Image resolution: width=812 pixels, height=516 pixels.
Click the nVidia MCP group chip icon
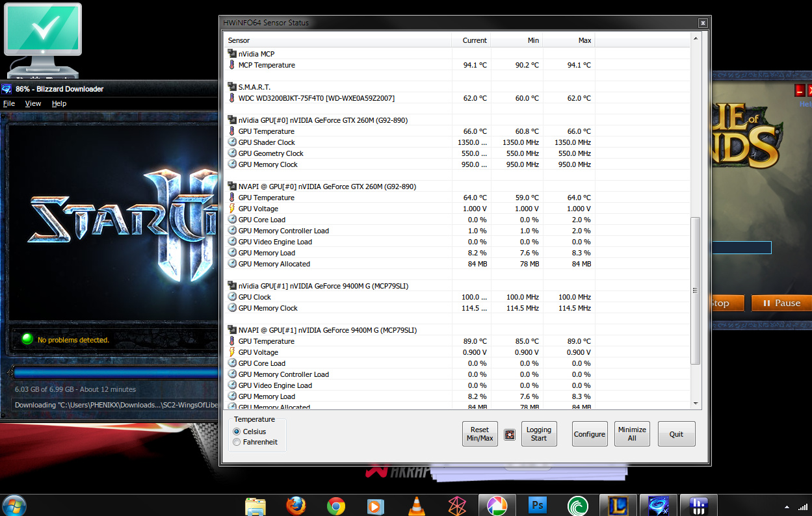tap(232, 54)
